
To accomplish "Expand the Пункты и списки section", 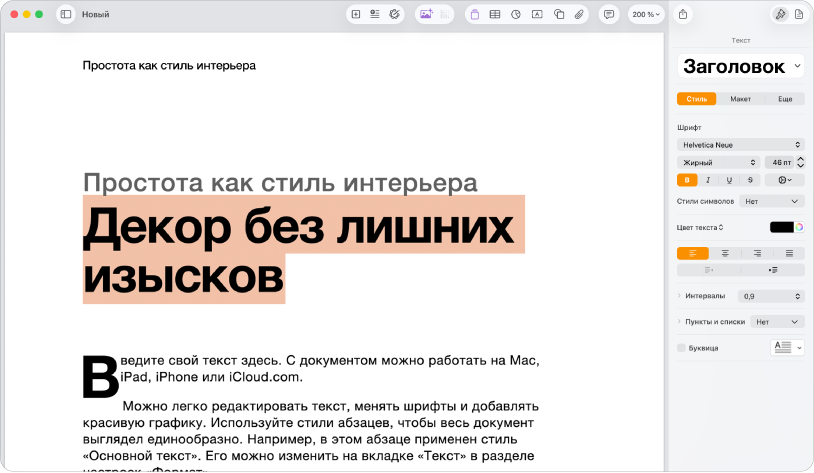I will click(679, 321).
